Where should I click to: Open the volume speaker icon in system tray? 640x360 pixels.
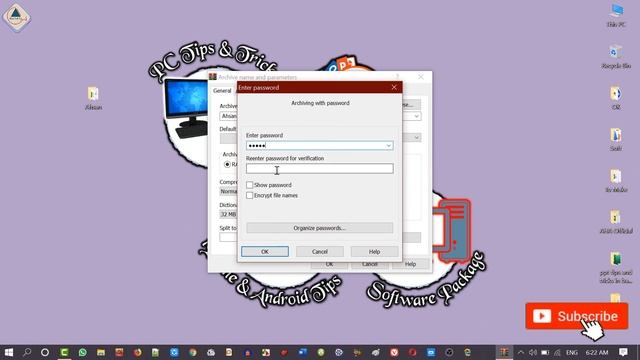click(533, 352)
